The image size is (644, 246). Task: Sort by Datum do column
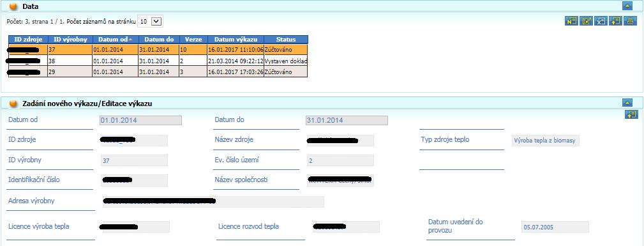point(158,40)
